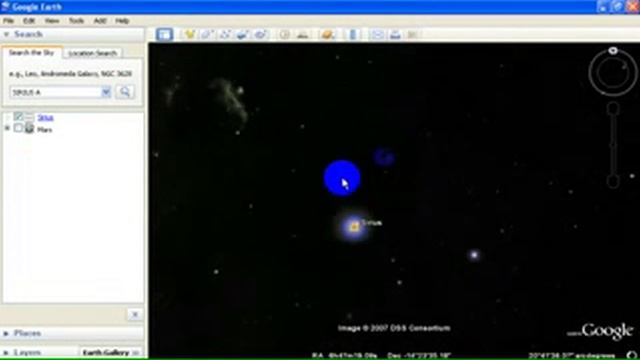
Task: Open the View menu
Action: tap(52, 20)
